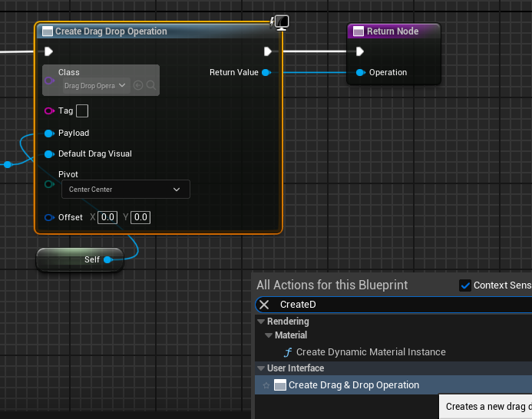Click the Create Drag Drop Operation node title
The width and height of the screenshot is (532, 419).
coord(111,31)
